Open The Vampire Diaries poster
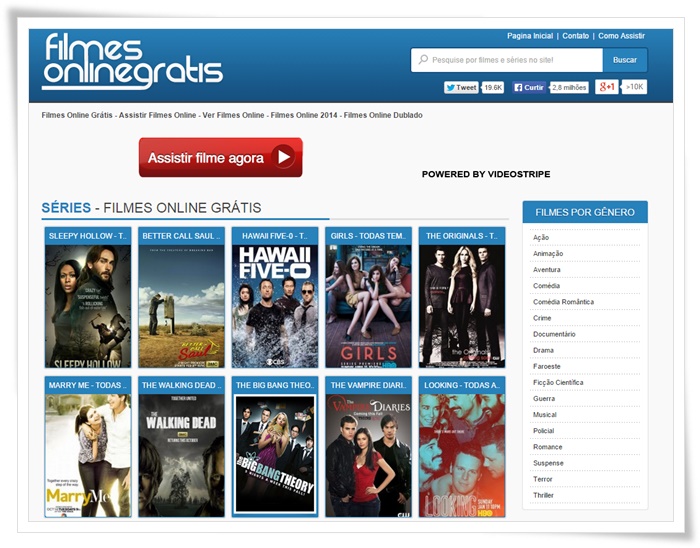The height and width of the screenshot is (548, 700). 368,456
